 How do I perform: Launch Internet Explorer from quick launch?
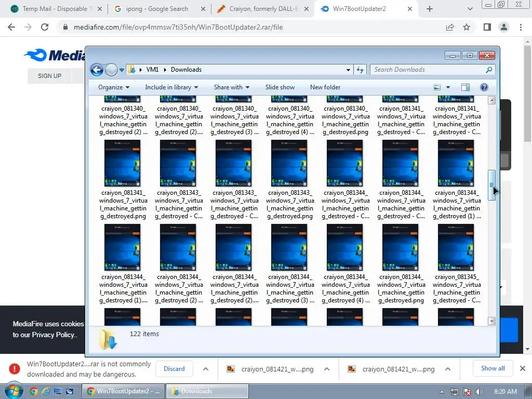46,392
